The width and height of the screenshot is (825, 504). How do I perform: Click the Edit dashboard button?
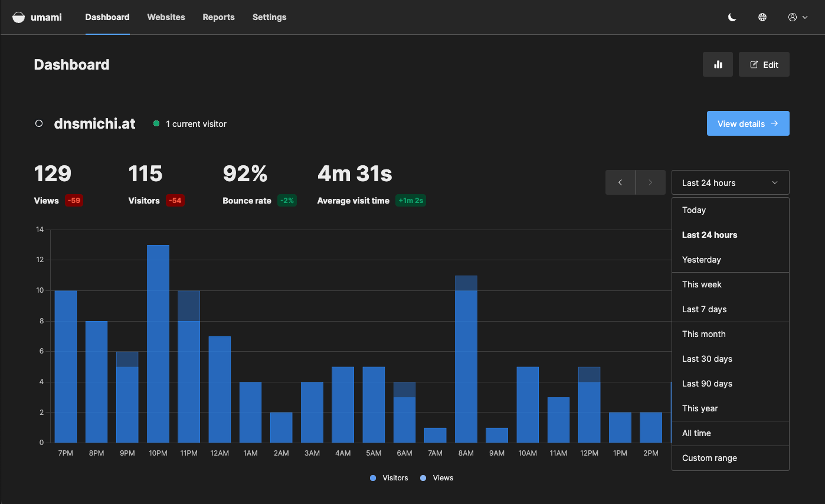pyautogui.click(x=764, y=65)
